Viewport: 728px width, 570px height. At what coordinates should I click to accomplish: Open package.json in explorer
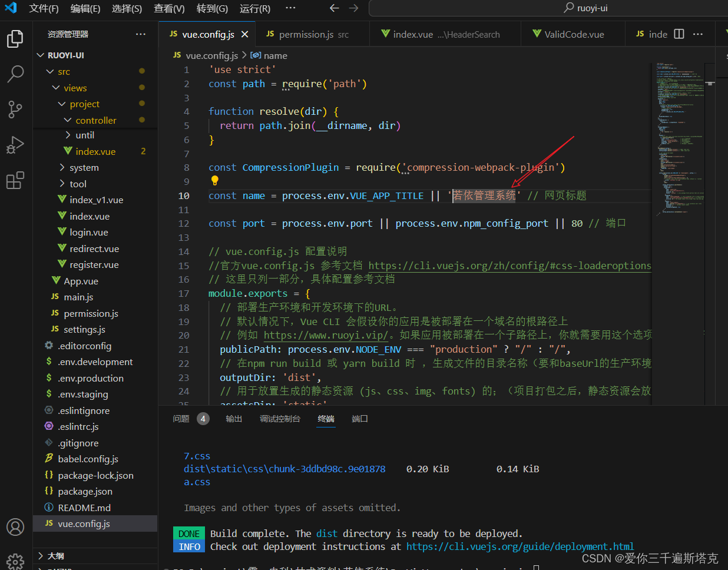coord(85,491)
